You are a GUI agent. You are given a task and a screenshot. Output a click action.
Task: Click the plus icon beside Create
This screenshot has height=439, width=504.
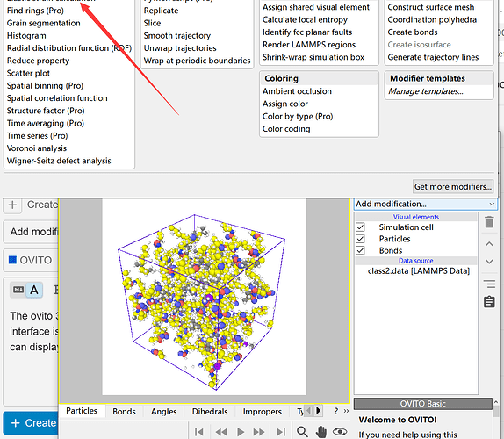(x=12, y=205)
